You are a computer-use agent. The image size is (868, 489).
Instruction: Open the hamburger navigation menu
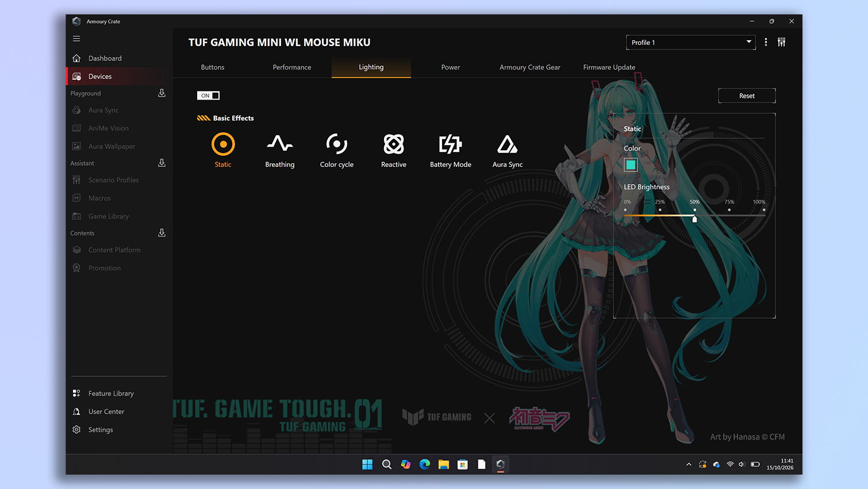coord(76,39)
